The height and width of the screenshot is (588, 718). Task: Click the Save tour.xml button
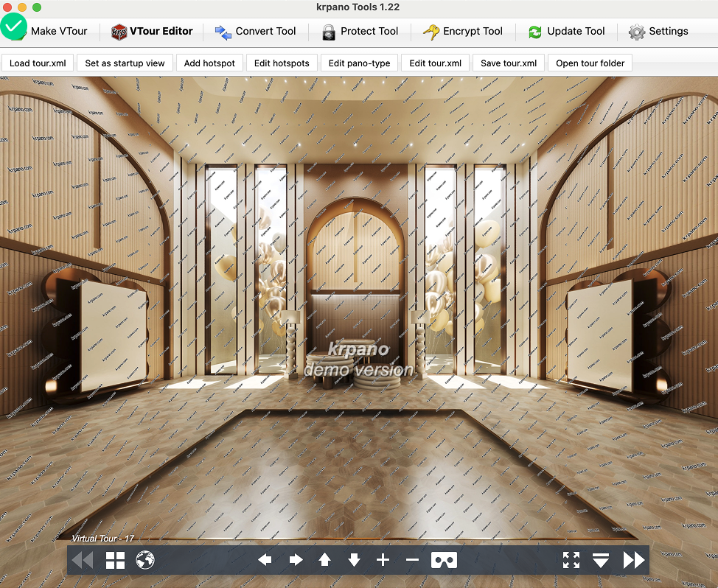pyautogui.click(x=509, y=63)
